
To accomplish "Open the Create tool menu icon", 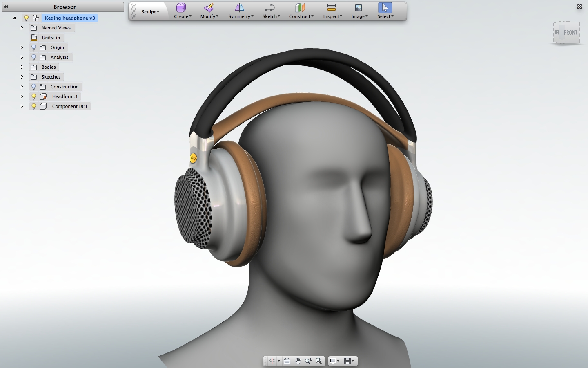I will (181, 8).
